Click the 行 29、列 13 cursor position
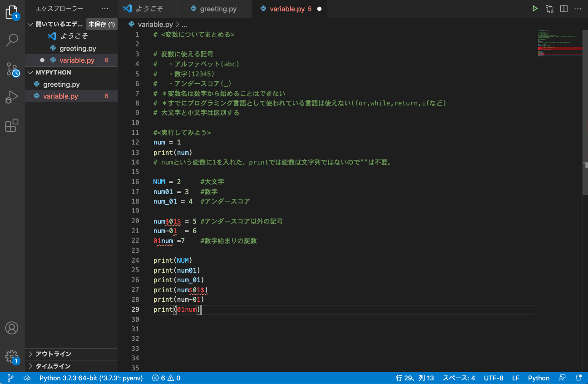This screenshot has width=588, height=384. point(415,378)
